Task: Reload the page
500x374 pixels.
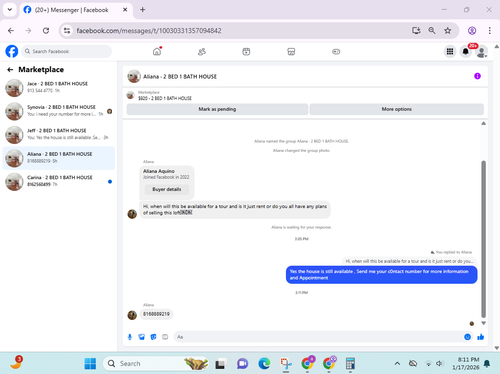Action: click(46, 31)
